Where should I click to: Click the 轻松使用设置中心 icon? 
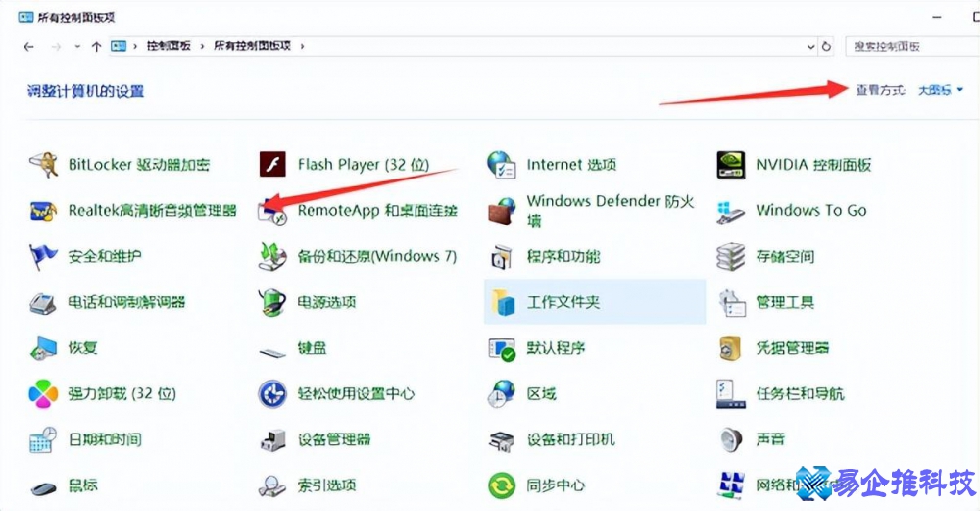point(271,394)
